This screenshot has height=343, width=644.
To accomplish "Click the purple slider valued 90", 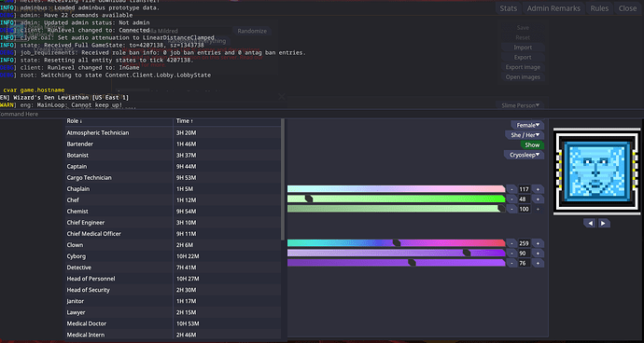I will 397,254.
